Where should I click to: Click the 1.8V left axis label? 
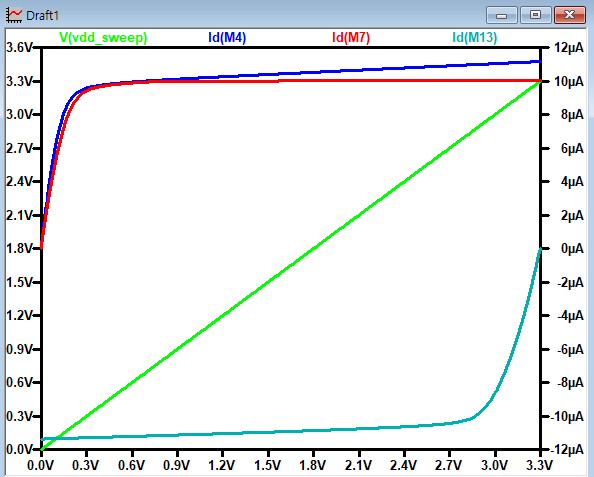pyautogui.click(x=19, y=249)
